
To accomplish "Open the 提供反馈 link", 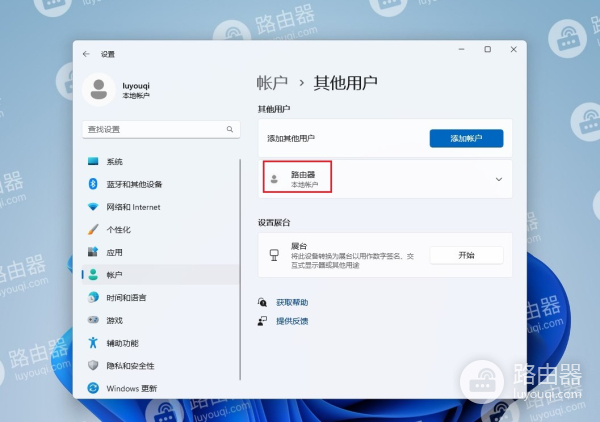I will point(292,321).
